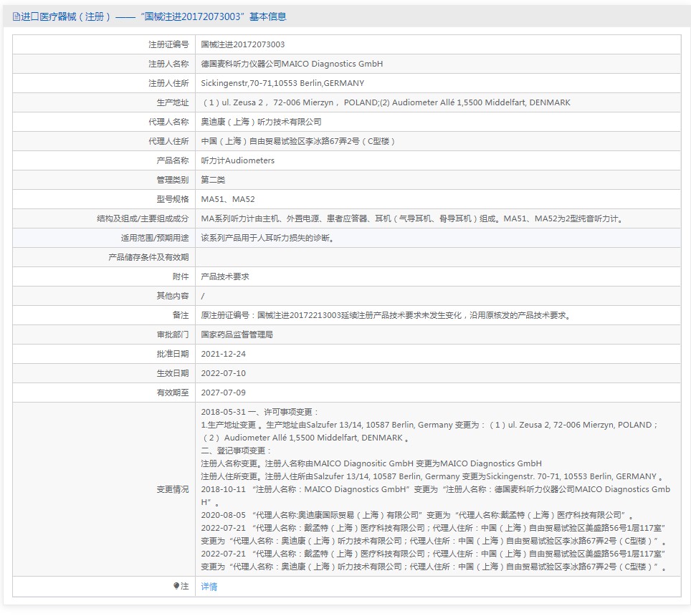Click the structure description starting MA系列听力计由主机
Viewport: 691px width, 616px height.
pos(412,219)
